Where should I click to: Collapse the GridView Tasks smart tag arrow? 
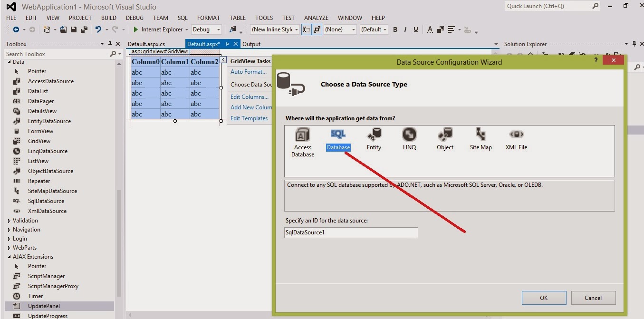pyautogui.click(x=223, y=60)
